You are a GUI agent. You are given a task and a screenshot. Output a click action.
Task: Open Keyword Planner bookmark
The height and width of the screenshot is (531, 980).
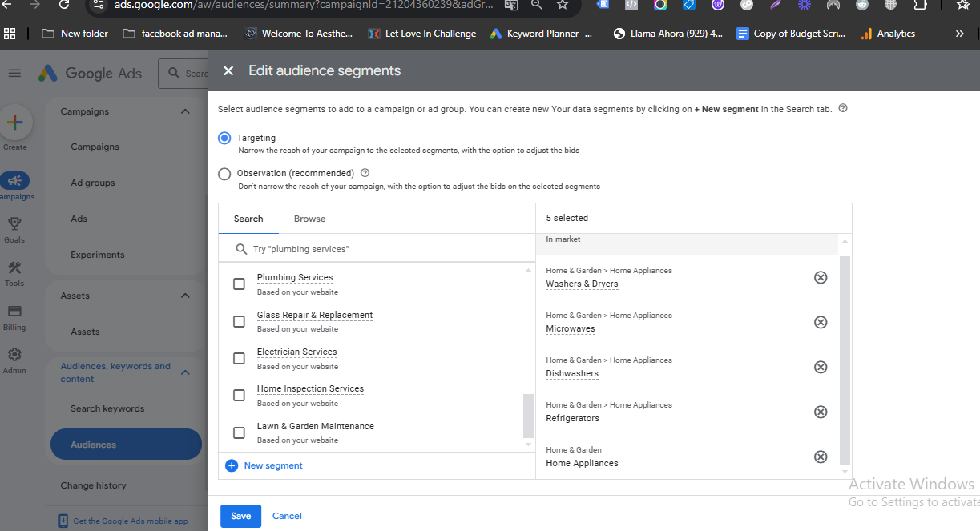pyautogui.click(x=542, y=34)
